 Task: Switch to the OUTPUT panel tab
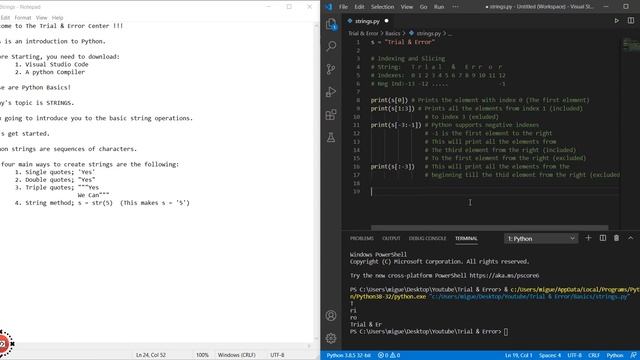[x=391, y=238]
